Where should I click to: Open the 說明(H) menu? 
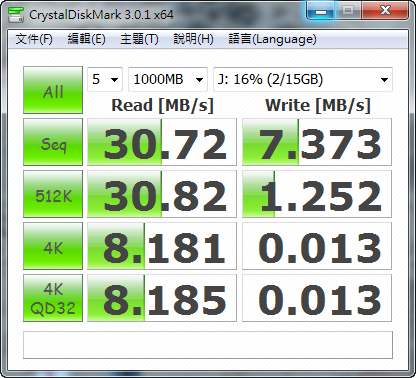click(193, 39)
